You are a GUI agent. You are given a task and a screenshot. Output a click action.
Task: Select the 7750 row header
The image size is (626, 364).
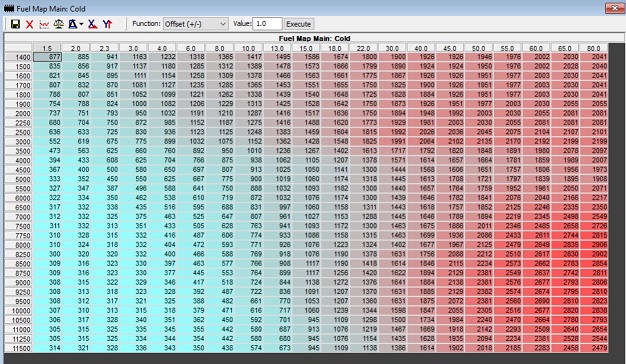coord(19,235)
